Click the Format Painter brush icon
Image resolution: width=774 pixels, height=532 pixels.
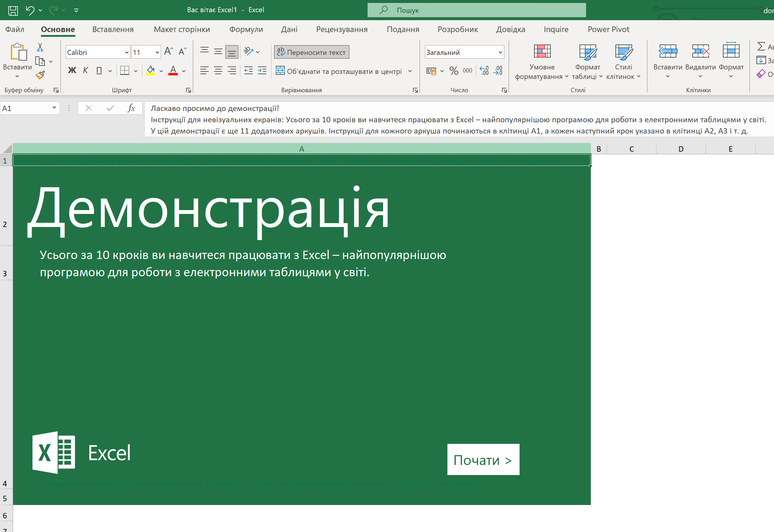[40, 75]
